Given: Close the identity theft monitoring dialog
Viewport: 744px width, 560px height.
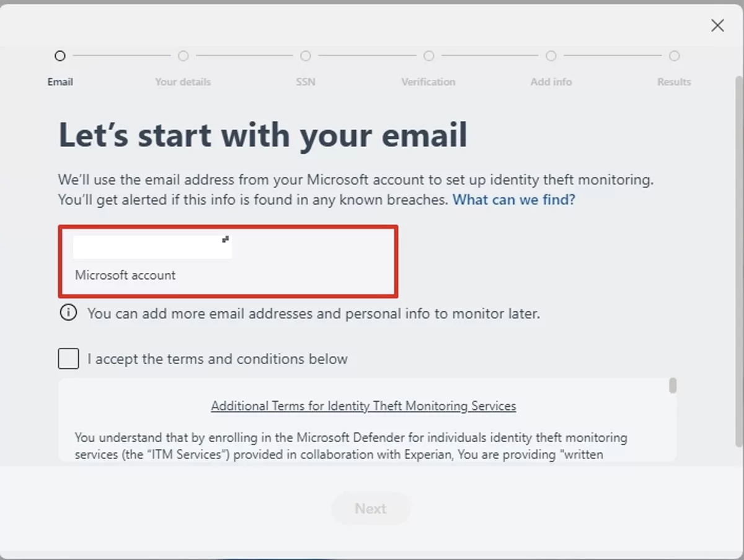Looking at the screenshot, I should click(717, 25).
